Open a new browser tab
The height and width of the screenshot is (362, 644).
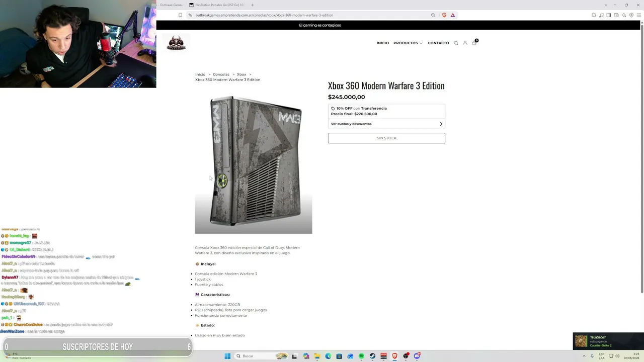pyautogui.click(x=253, y=5)
